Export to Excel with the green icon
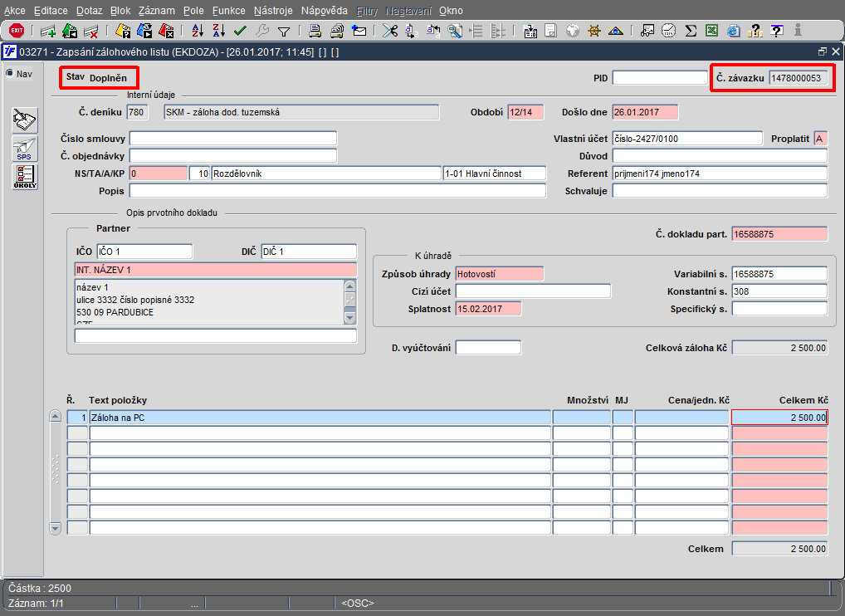Image resolution: width=845 pixels, height=616 pixels. point(711,31)
